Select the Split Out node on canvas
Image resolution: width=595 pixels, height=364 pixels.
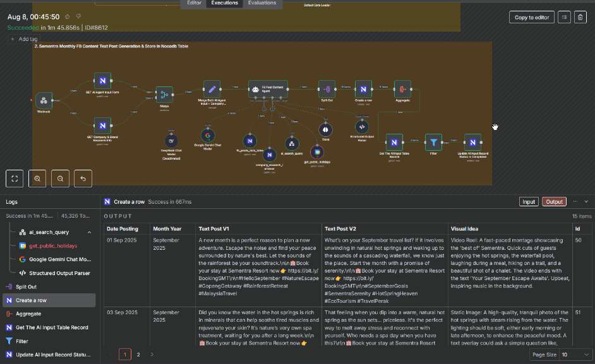pyautogui.click(x=327, y=89)
